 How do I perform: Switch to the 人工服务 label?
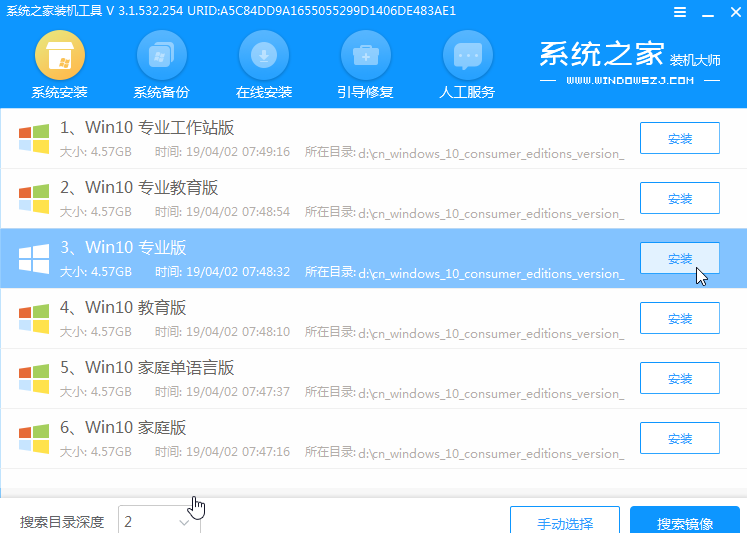467,92
